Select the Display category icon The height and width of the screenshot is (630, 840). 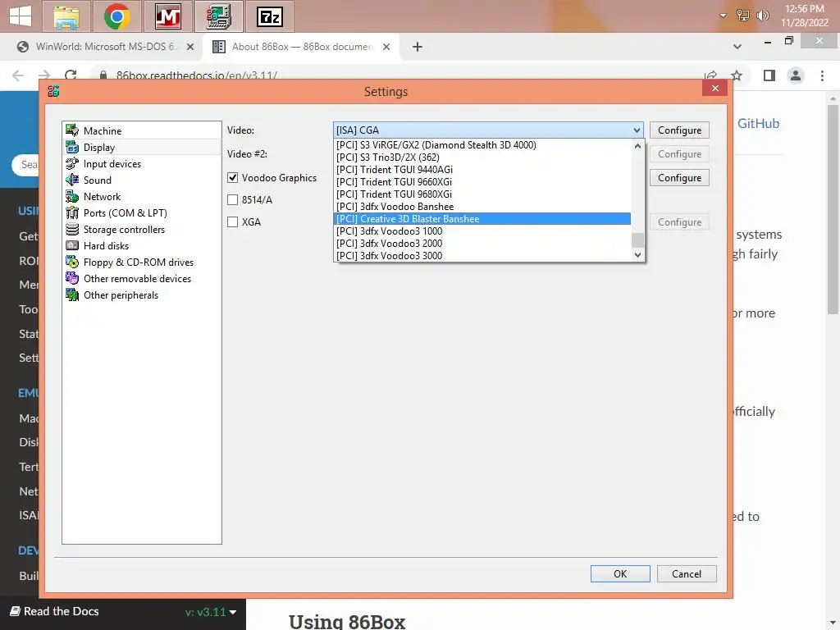point(72,147)
